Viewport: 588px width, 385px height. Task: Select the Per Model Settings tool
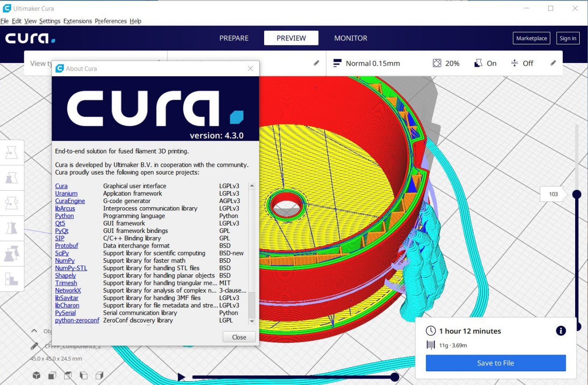point(11,253)
